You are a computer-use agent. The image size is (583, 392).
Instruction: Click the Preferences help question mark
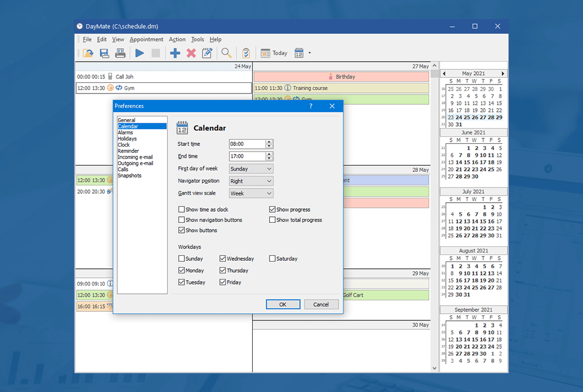click(311, 106)
